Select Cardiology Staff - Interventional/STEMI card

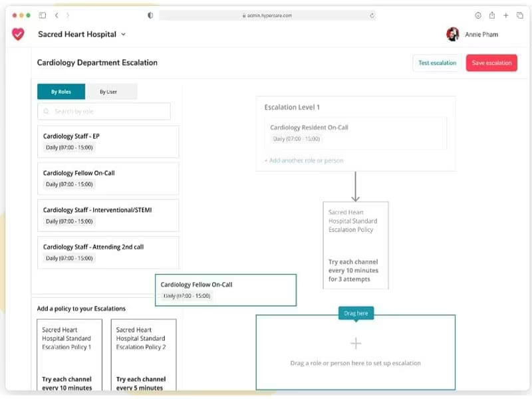pos(108,215)
